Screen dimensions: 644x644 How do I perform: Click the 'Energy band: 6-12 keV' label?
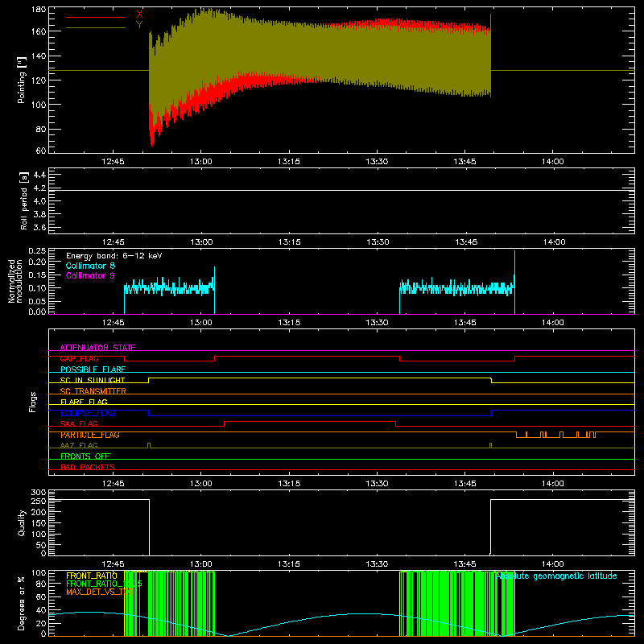[114, 256]
